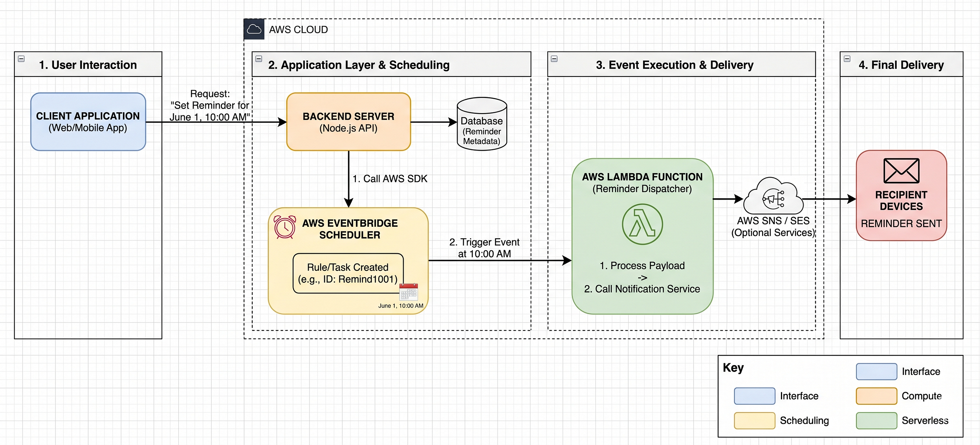Click the AWS EVENTBRIDGE SCHEDULER title

point(350,229)
